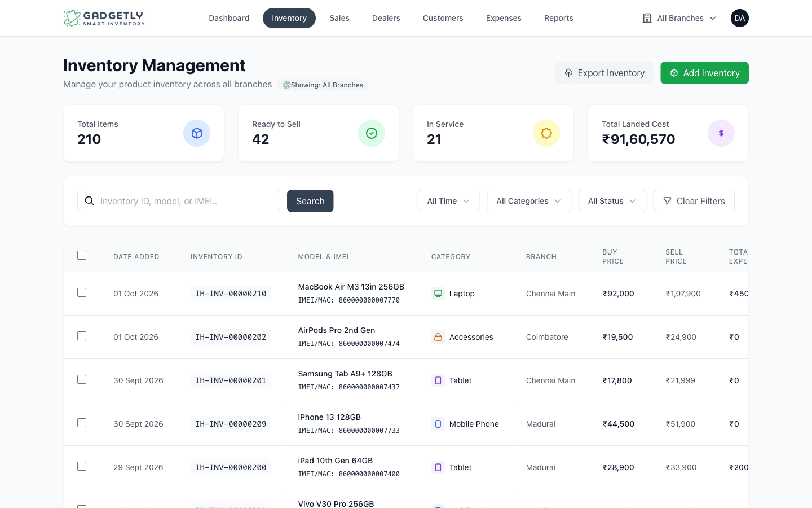812x508 pixels.
Task: Click the ₹44,500 buy price cell
Action: (619, 424)
